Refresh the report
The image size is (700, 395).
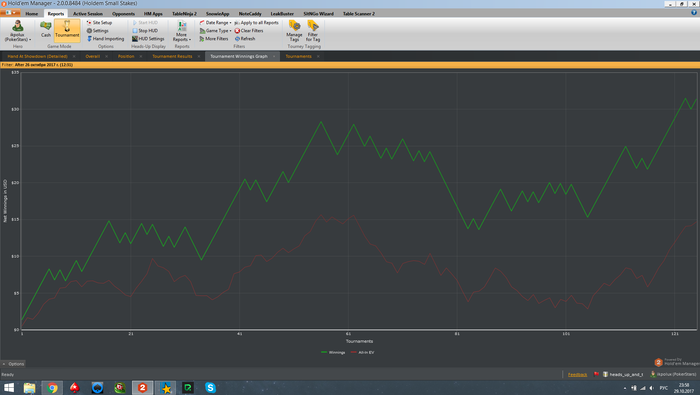[x=245, y=39]
